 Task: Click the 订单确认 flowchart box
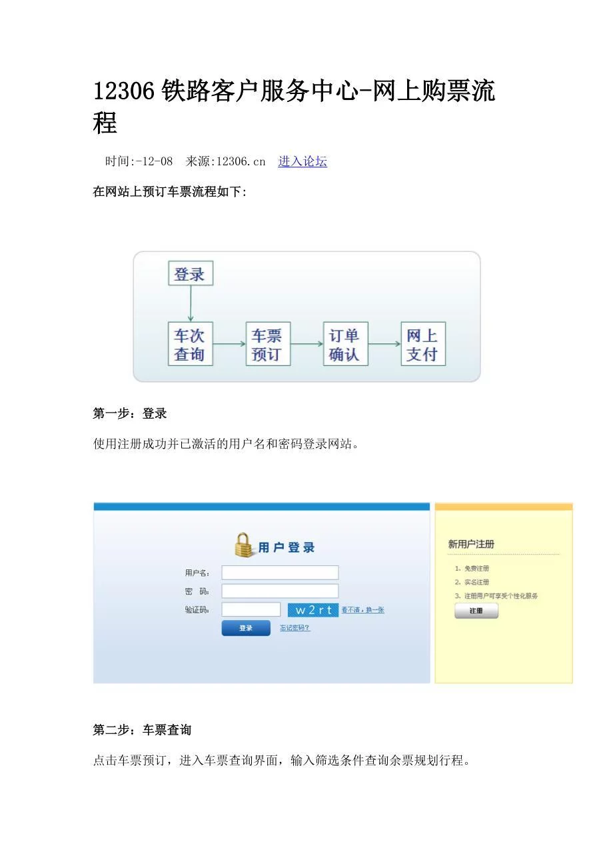point(345,344)
